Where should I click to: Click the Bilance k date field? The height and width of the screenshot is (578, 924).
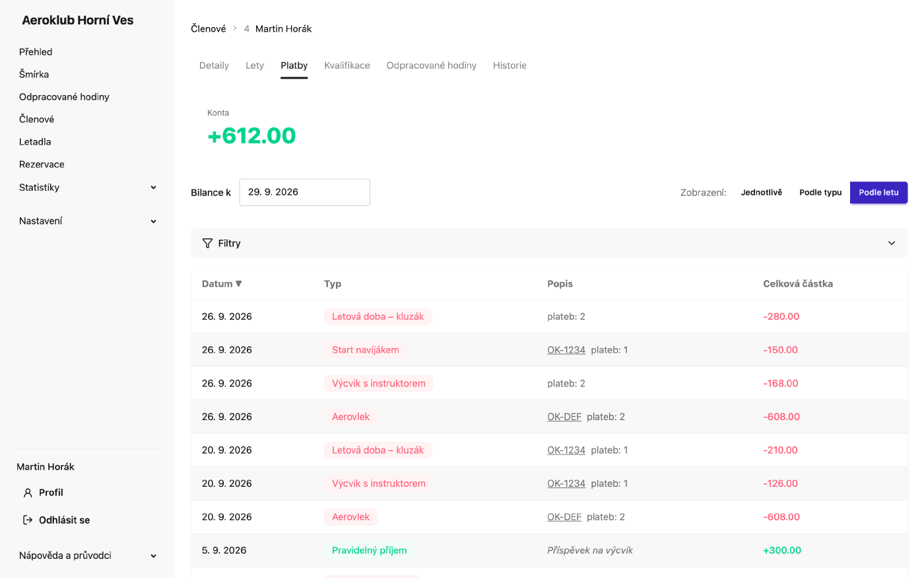(304, 192)
